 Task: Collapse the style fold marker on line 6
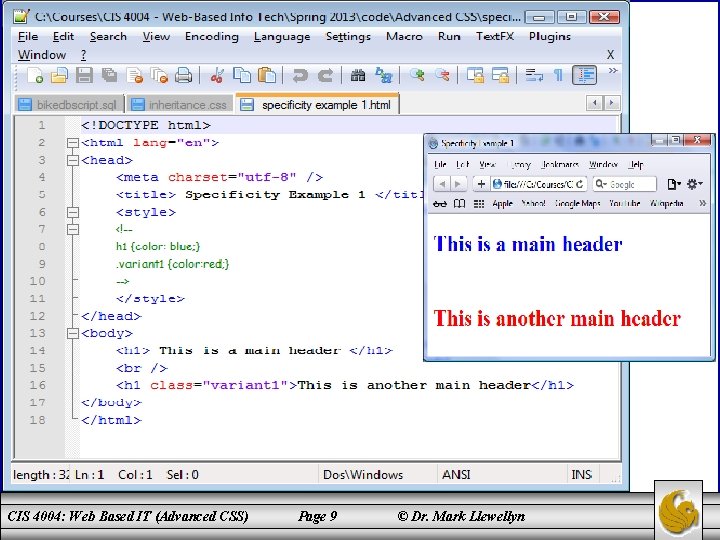[x=73, y=212]
